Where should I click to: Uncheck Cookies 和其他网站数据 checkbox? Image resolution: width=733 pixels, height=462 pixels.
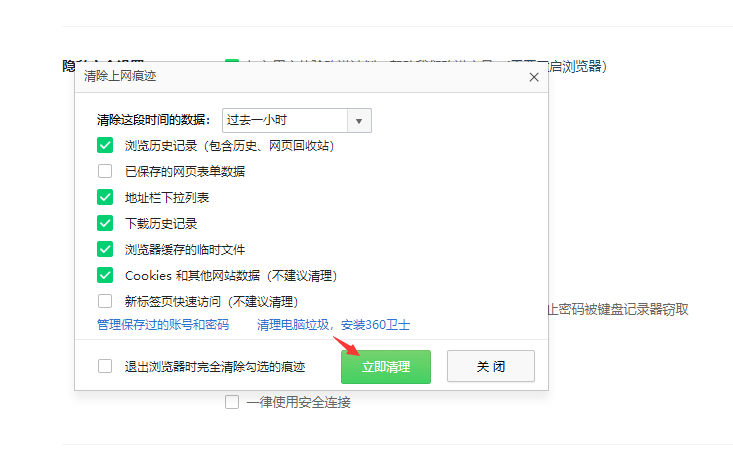(105, 275)
